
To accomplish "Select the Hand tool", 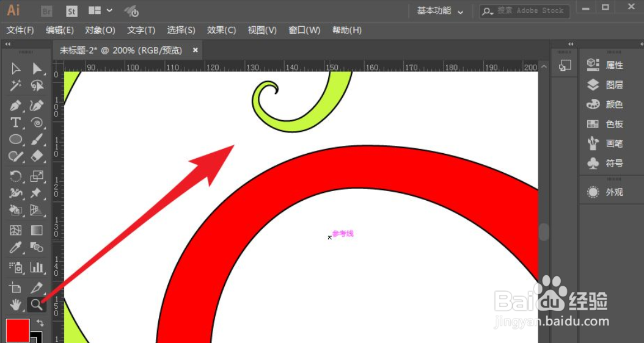I will coord(16,305).
